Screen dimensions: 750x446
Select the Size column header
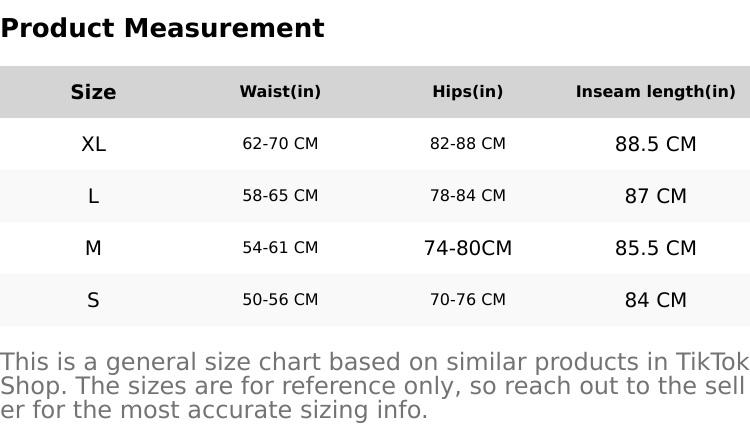tap(93, 92)
